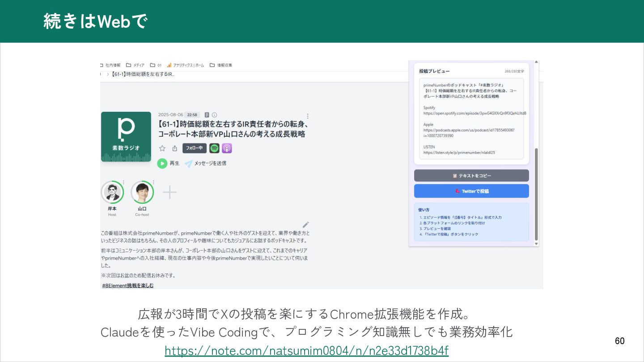Click the Apple podcasts URL in preview
The width and height of the screenshot is (644, 362).
click(469, 133)
